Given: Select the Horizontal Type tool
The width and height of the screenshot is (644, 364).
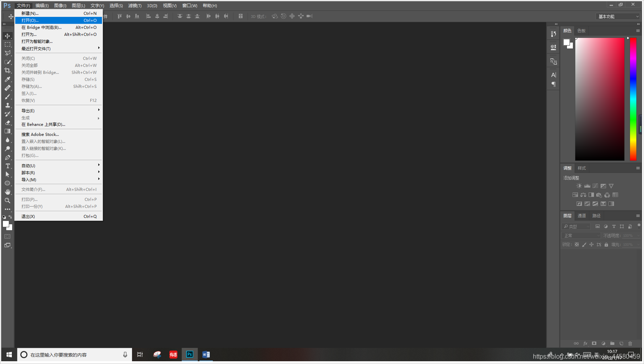Looking at the screenshot, I should (7, 166).
